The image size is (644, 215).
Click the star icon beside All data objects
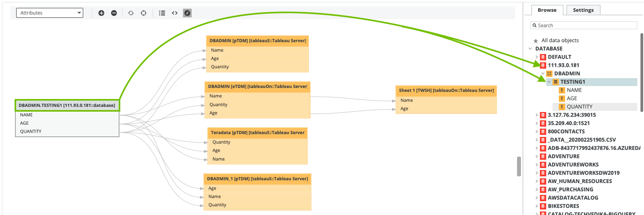[536, 41]
